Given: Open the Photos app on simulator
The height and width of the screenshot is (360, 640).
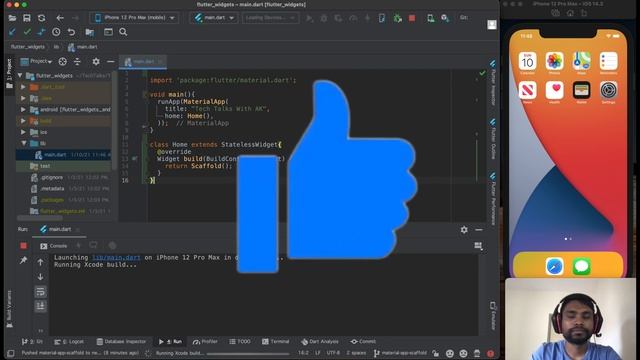Looking at the screenshot, I should pyautogui.click(x=554, y=62).
